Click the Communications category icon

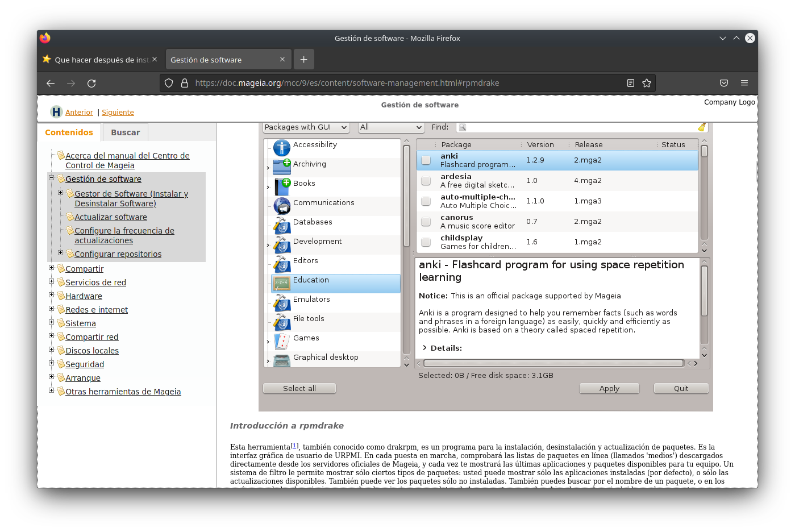click(x=282, y=205)
